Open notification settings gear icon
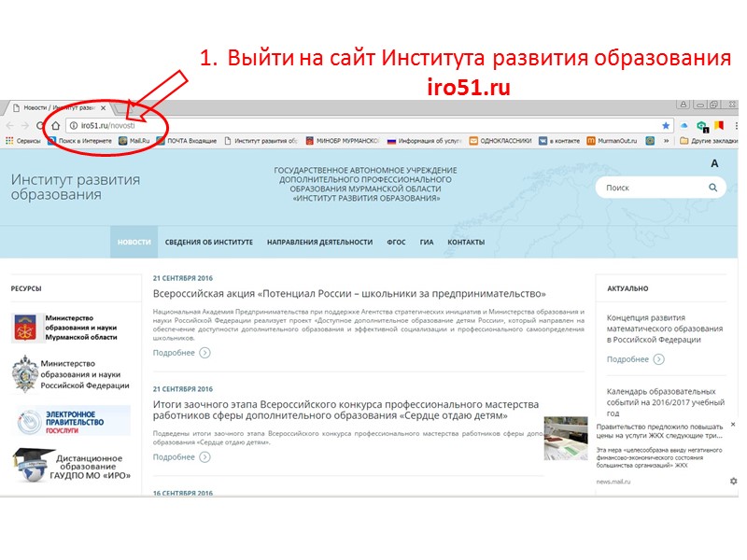The height and width of the screenshot is (560, 747). (x=733, y=481)
